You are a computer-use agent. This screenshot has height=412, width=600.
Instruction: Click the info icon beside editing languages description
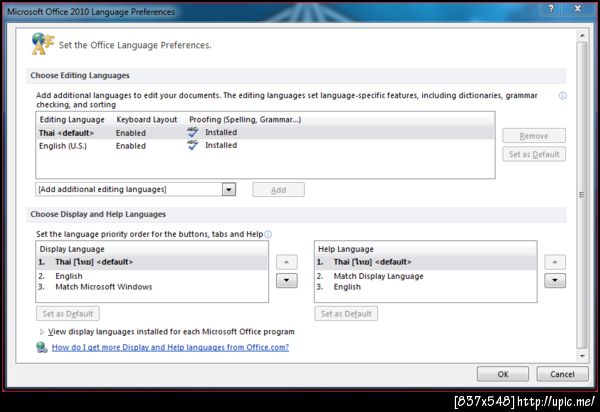(562, 96)
